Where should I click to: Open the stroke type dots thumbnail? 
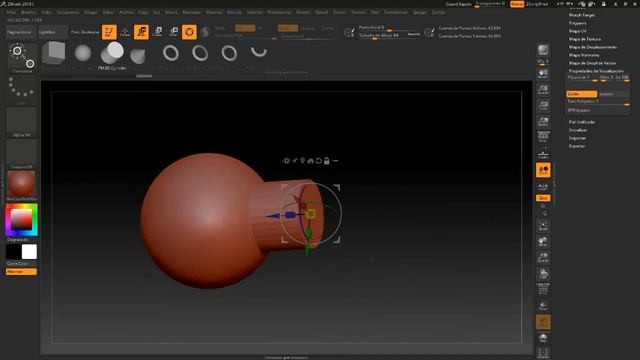coord(21,89)
